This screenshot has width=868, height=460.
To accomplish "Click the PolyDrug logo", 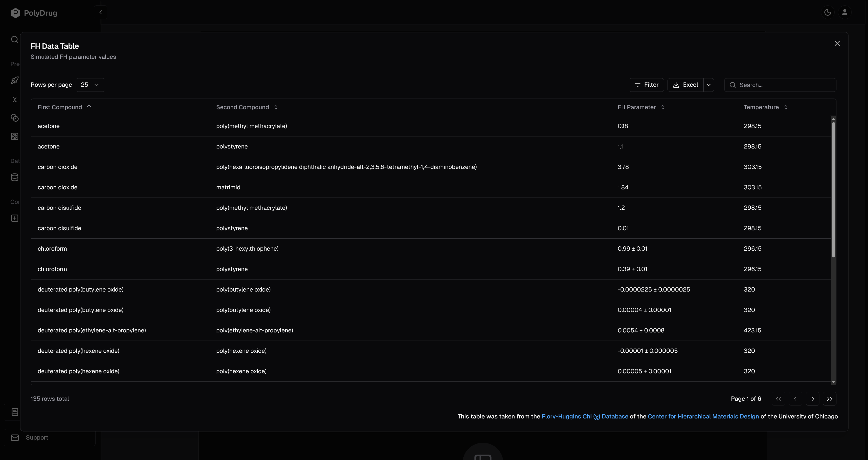I will pos(34,13).
